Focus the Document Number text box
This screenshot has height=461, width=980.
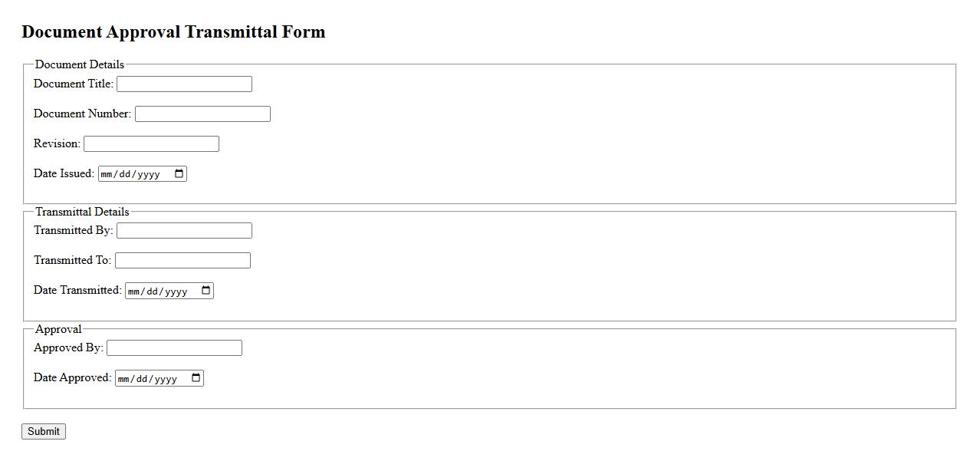tap(202, 114)
